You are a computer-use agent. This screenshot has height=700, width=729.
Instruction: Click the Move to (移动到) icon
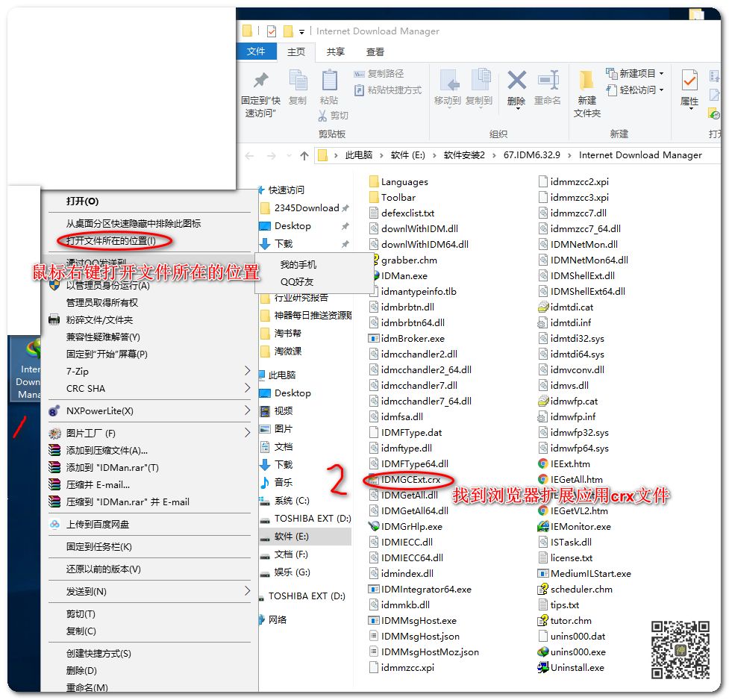click(448, 80)
